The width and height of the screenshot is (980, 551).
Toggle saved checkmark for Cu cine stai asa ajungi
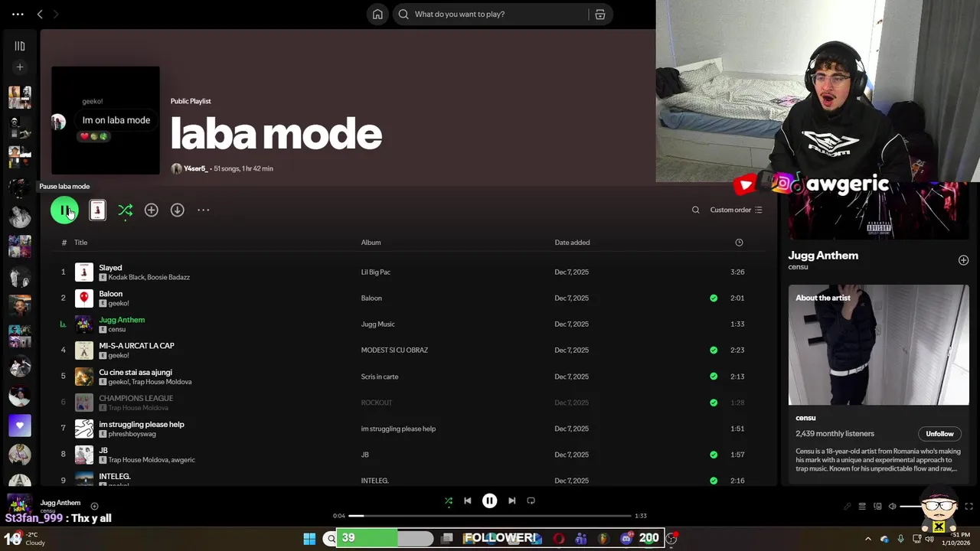(714, 377)
